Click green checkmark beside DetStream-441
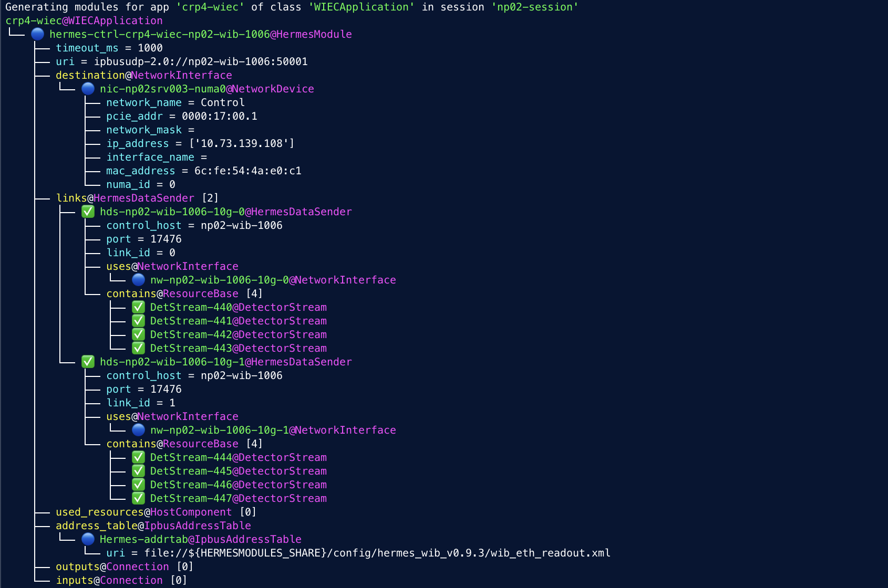The image size is (888, 588). (138, 321)
